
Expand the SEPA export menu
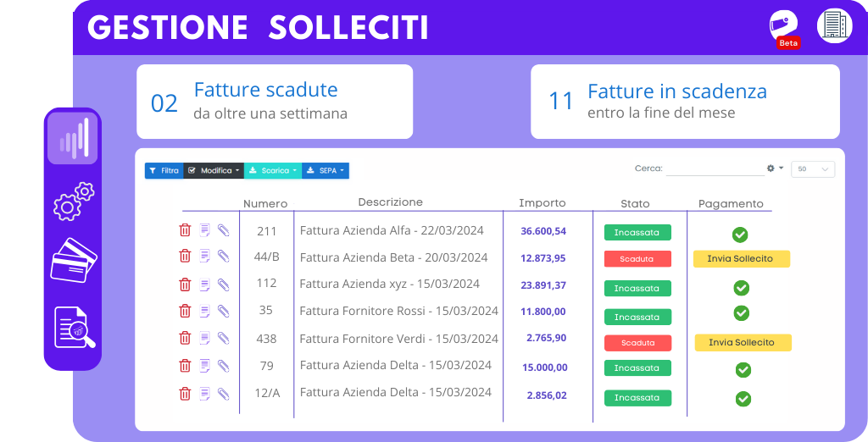[x=325, y=170]
